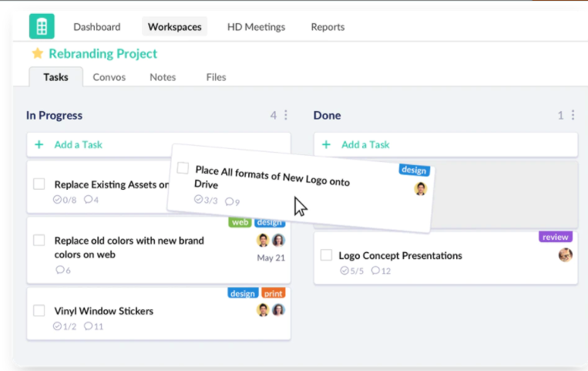588x371 pixels.
Task: Open In Progress column options menu
Action: pos(286,115)
